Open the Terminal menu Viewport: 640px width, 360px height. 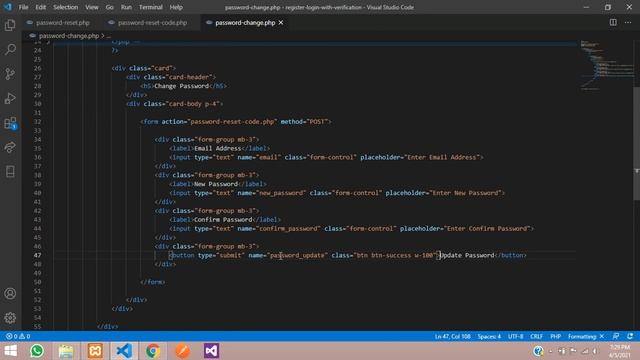pyautogui.click(x=151, y=7)
